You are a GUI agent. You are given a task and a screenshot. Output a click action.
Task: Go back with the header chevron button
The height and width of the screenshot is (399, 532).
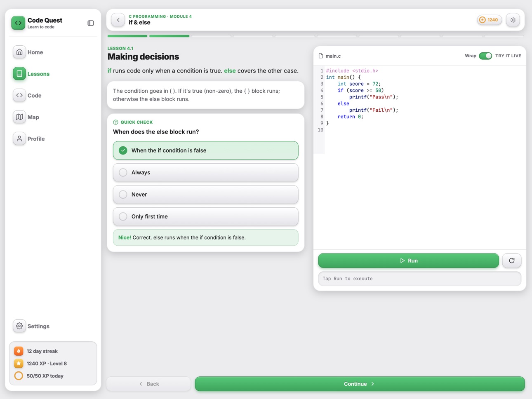tap(118, 20)
